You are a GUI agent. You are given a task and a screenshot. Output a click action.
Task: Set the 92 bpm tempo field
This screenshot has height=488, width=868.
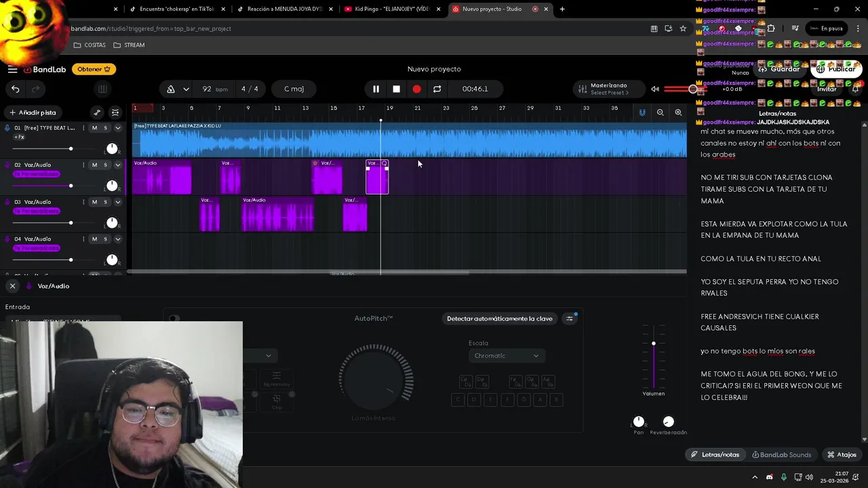(213, 89)
